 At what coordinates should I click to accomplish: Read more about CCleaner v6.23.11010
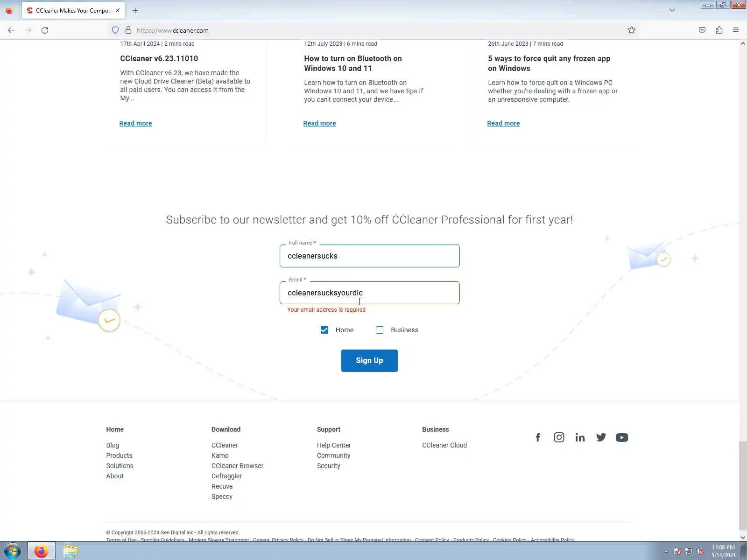coord(135,123)
